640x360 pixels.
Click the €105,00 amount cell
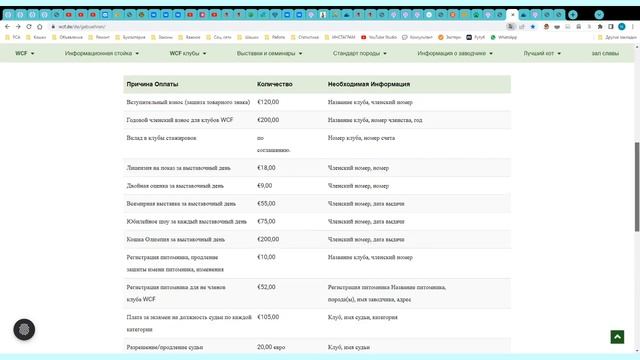(268, 317)
